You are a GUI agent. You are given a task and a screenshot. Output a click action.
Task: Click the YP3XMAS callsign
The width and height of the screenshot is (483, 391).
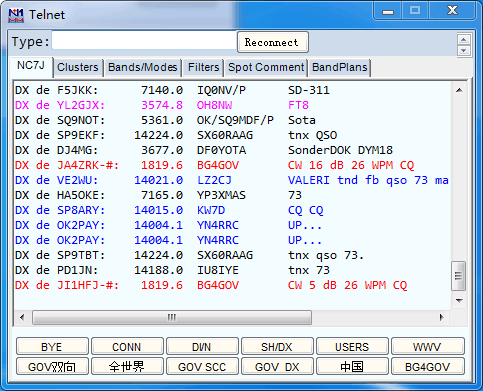[x=221, y=195]
